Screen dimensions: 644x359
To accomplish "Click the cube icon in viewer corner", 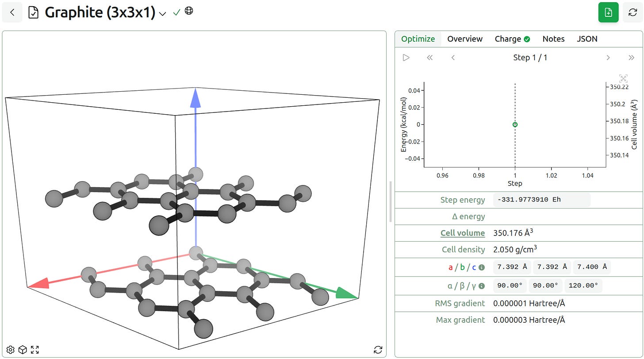I will click(x=23, y=350).
